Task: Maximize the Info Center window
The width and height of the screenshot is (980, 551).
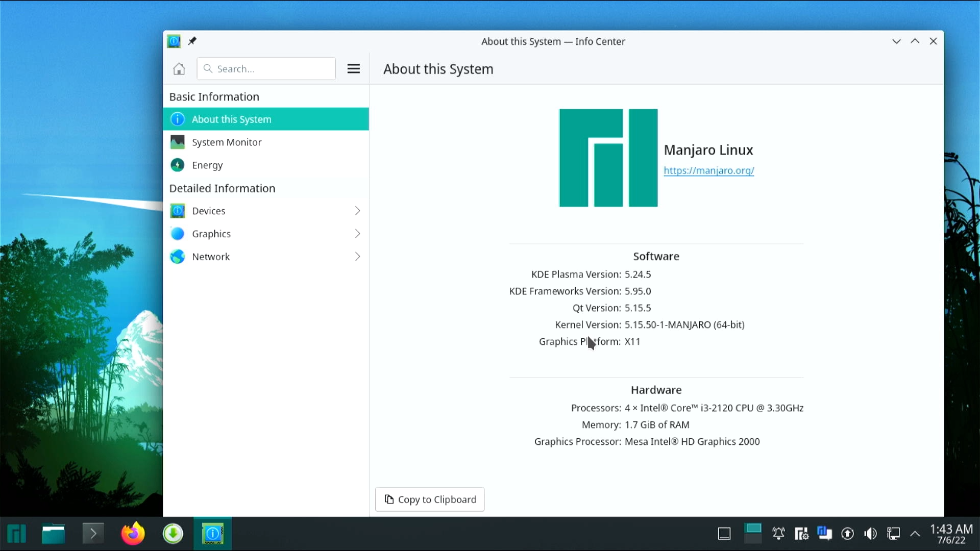Action: click(915, 41)
